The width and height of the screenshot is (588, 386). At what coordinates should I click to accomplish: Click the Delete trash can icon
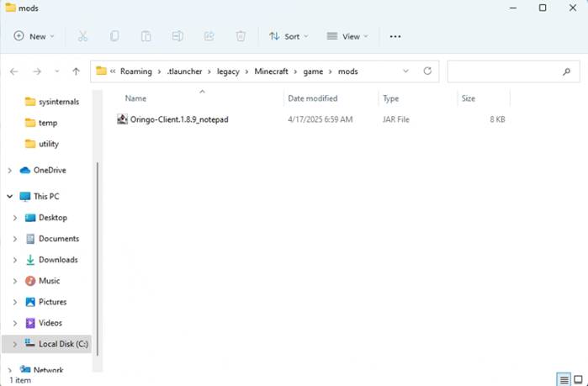point(241,36)
